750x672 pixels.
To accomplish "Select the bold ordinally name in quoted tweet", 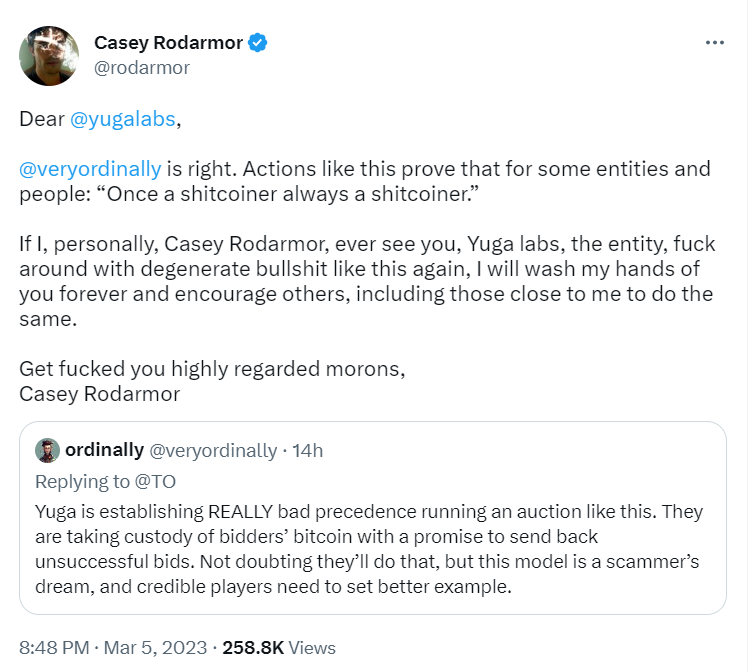I will point(104,450).
